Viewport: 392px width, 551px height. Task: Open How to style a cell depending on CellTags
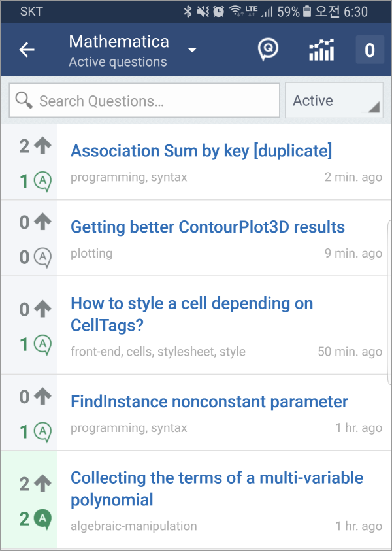click(x=192, y=314)
